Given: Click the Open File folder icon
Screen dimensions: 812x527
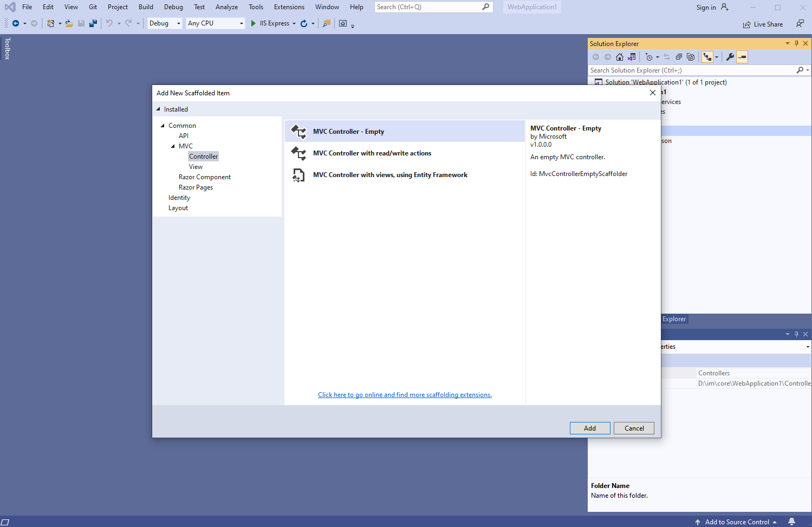Looking at the screenshot, I should pos(69,23).
